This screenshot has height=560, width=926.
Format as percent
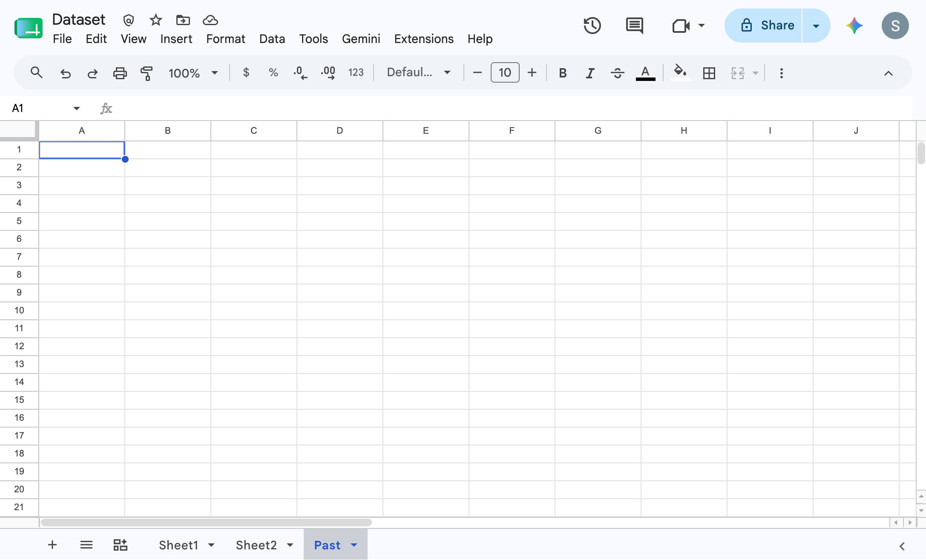(x=273, y=73)
